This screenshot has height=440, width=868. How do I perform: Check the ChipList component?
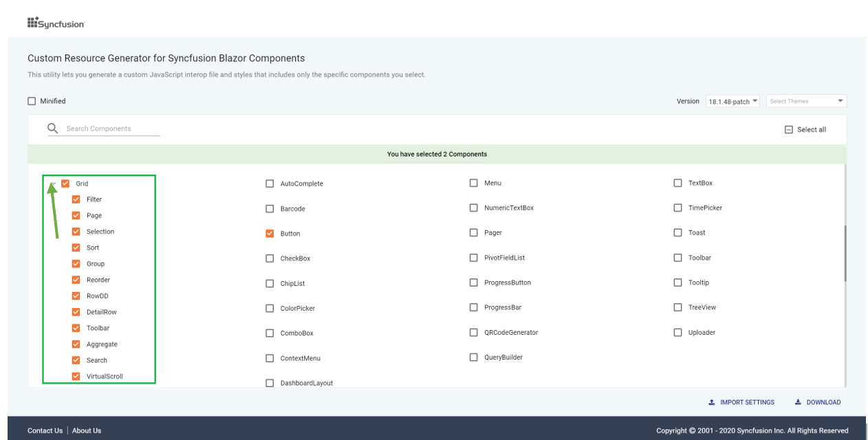270,283
